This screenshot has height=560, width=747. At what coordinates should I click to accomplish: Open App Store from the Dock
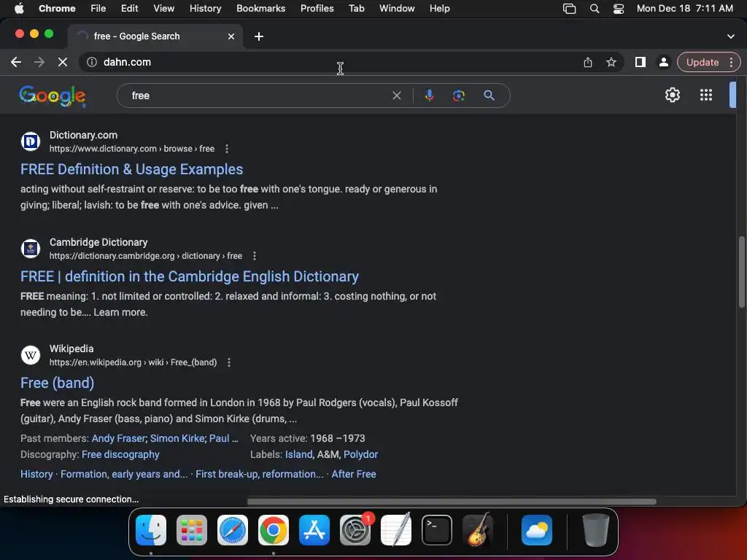point(314,530)
